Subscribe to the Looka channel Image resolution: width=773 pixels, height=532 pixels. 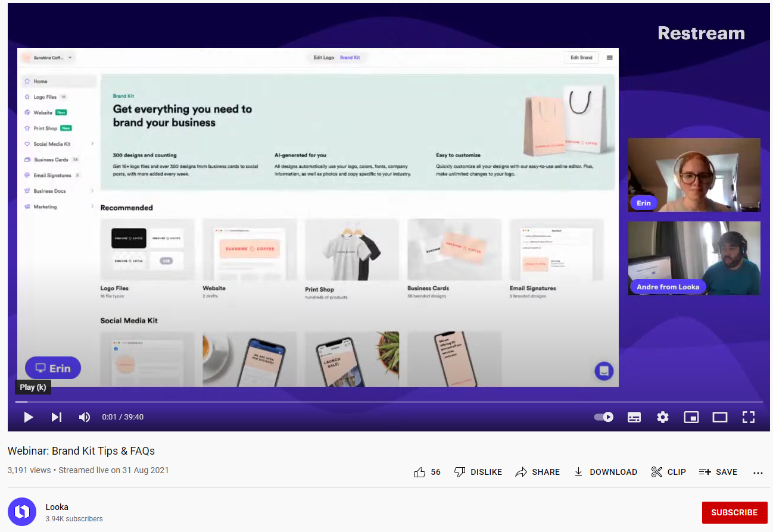(734, 512)
